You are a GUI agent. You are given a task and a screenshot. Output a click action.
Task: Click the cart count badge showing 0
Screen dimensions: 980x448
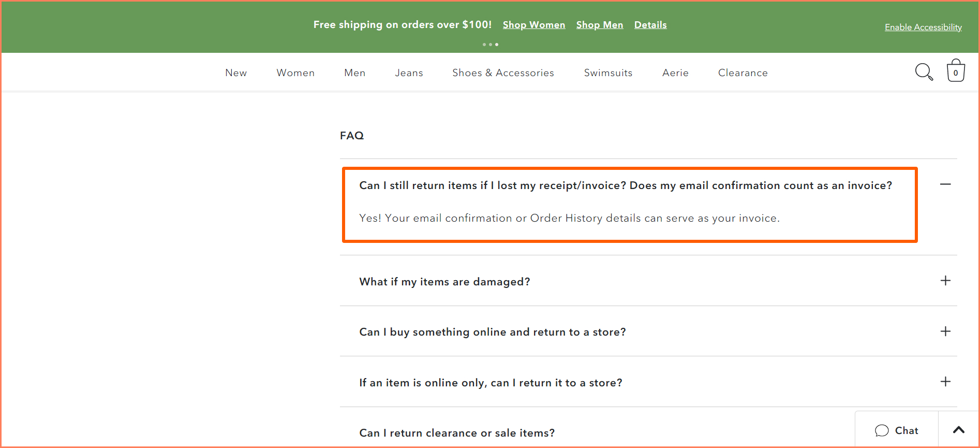click(955, 73)
